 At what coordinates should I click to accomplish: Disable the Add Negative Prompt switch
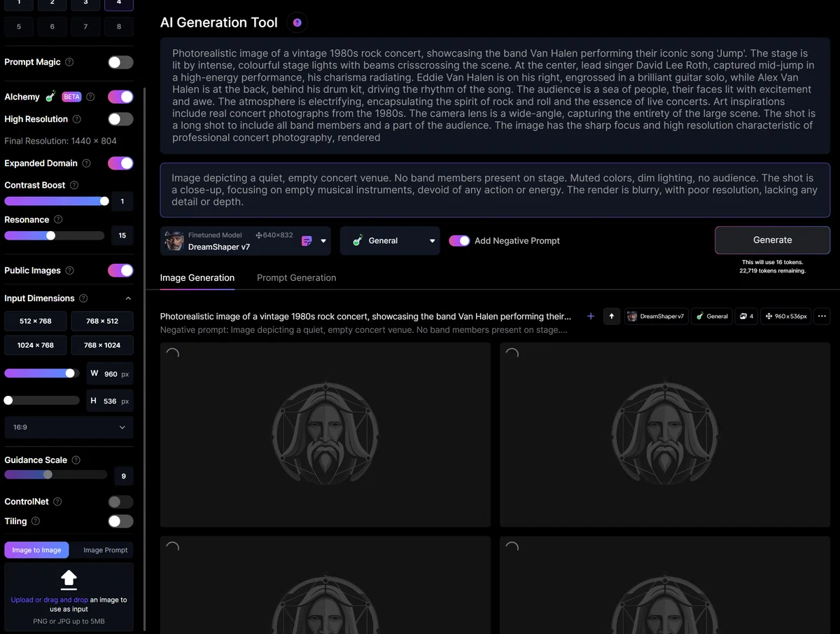tap(459, 241)
